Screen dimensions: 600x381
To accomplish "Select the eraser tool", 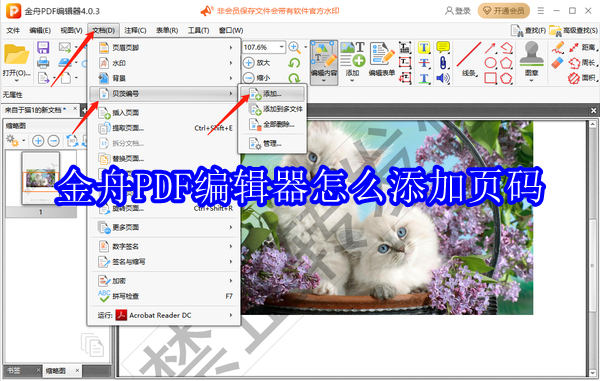I will pos(558,63).
